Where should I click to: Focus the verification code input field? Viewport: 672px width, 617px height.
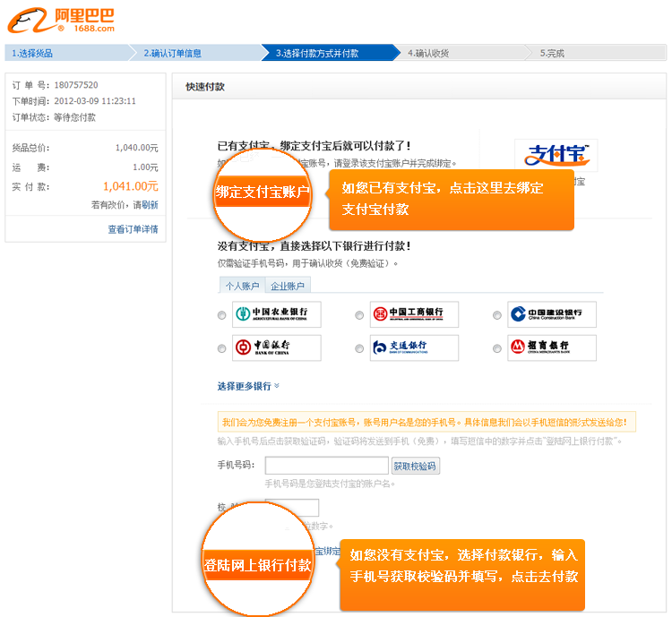click(292, 508)
